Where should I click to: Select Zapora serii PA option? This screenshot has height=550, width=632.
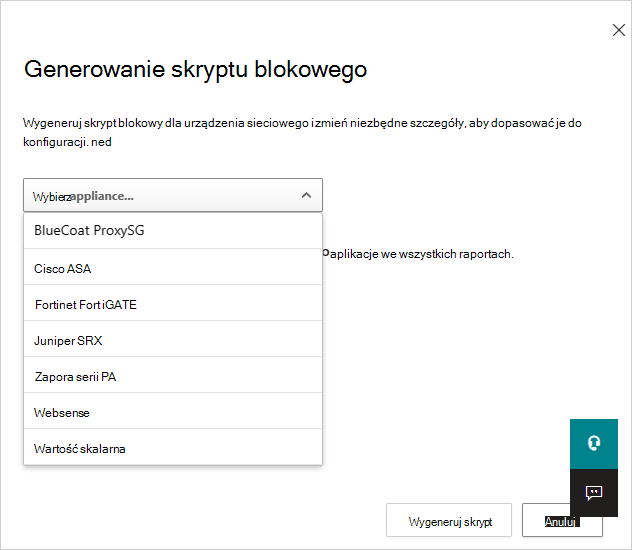[x=173, y=375]
